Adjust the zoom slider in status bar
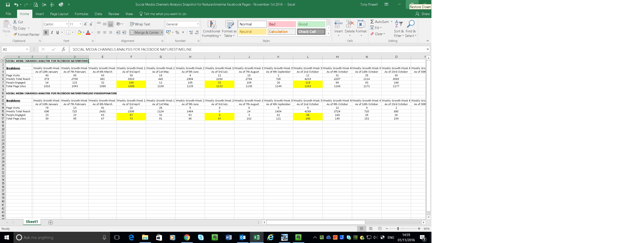Image resolution: width=644 pixels, height=243 pixels. (x=398, y=228)
